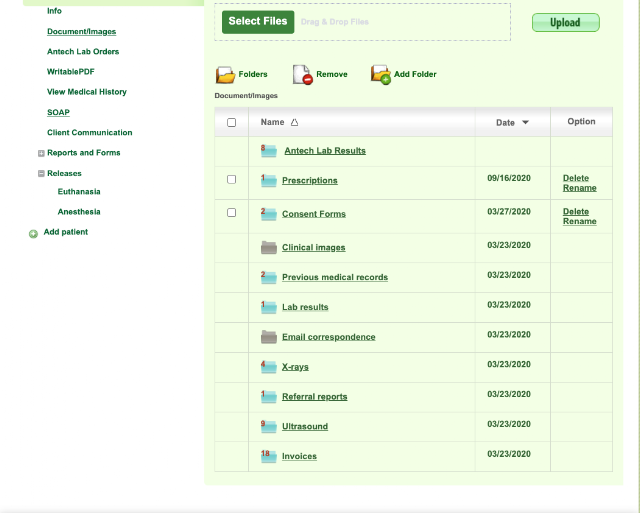Click the 09/16/2020 date in Prescriptions row
Viewport: 640px width, 513px height.
pyautogui.click(x=509, y=178)
